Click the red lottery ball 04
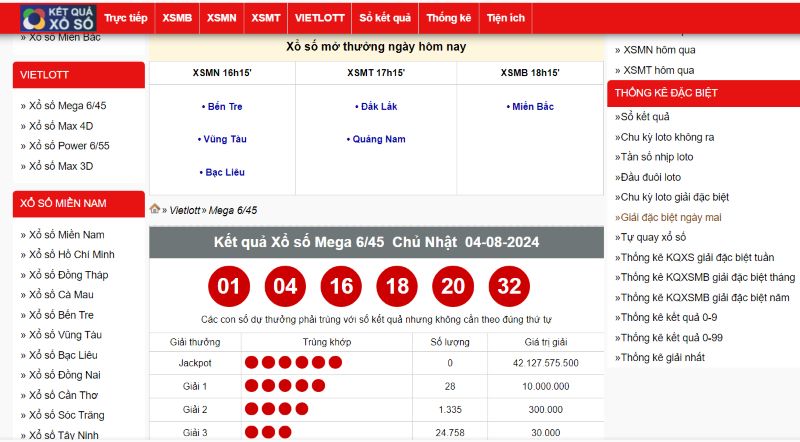This screenshot has width=800, height=442. click(285, 287)
